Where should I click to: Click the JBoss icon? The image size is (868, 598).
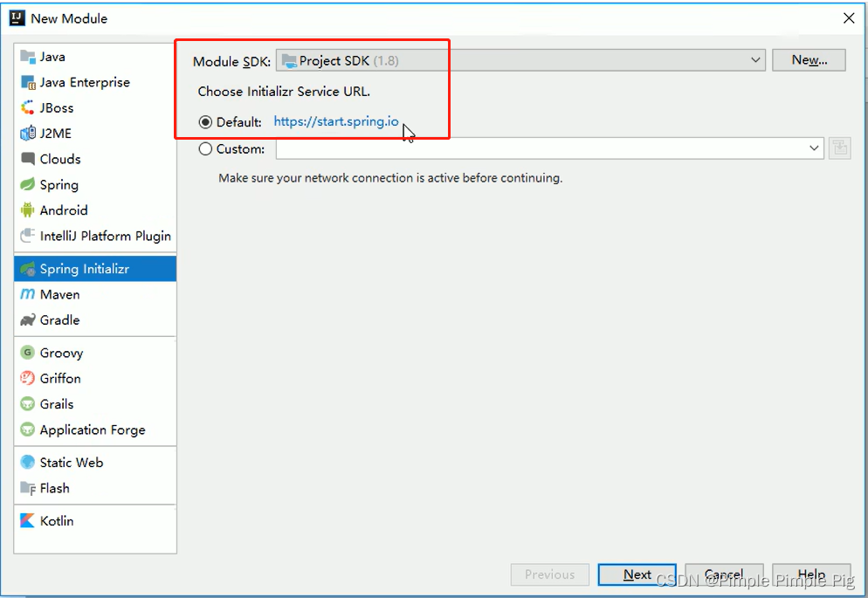[x=27, y=108]
